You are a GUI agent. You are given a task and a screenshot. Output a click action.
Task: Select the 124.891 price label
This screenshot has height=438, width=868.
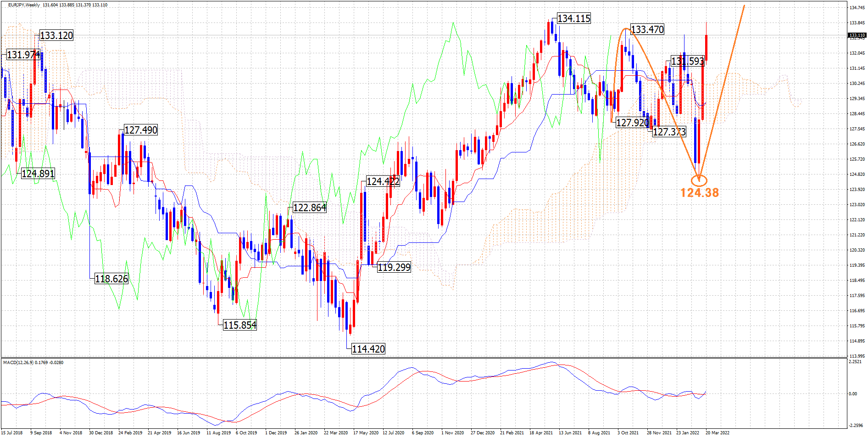point(38,174)
